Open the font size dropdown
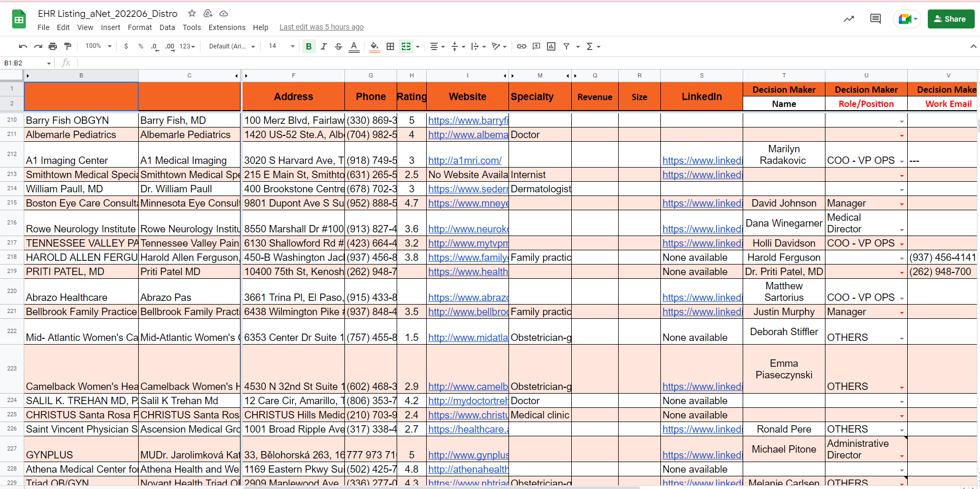This screenshot has width=980, height=489. point(282,46)
